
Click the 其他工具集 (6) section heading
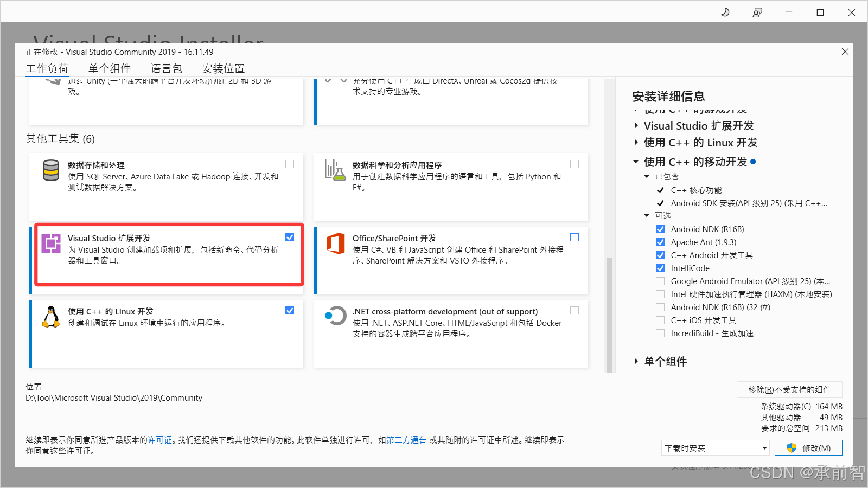[60, 138]
